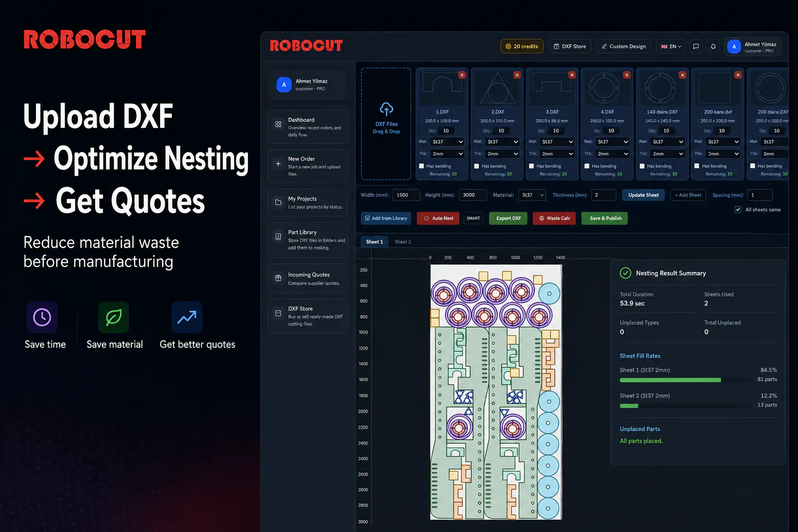Click the Export DXF button
This screenshot has height=532, width=798.
pos(509,218)
